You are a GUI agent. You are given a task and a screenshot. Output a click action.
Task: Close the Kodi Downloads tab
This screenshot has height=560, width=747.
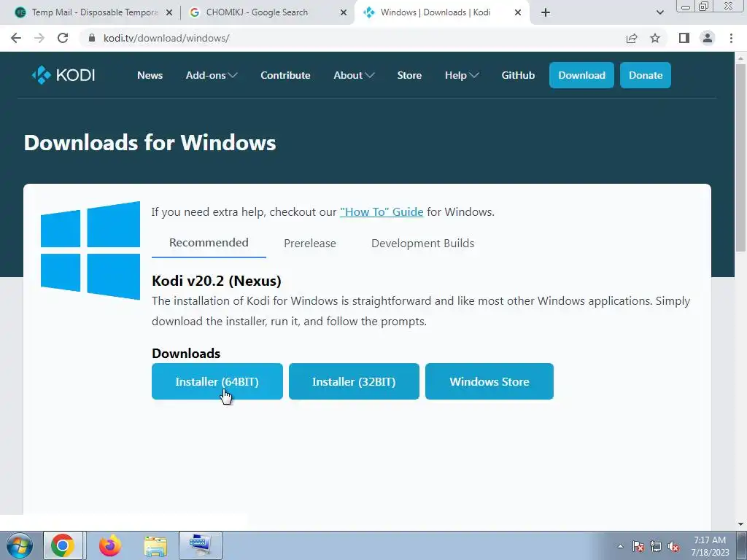518,13
